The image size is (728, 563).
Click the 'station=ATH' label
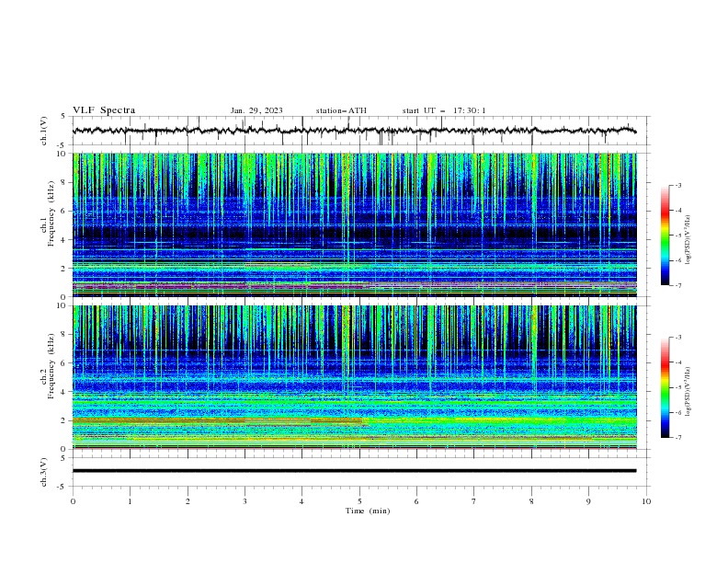(x=341, y=110)
